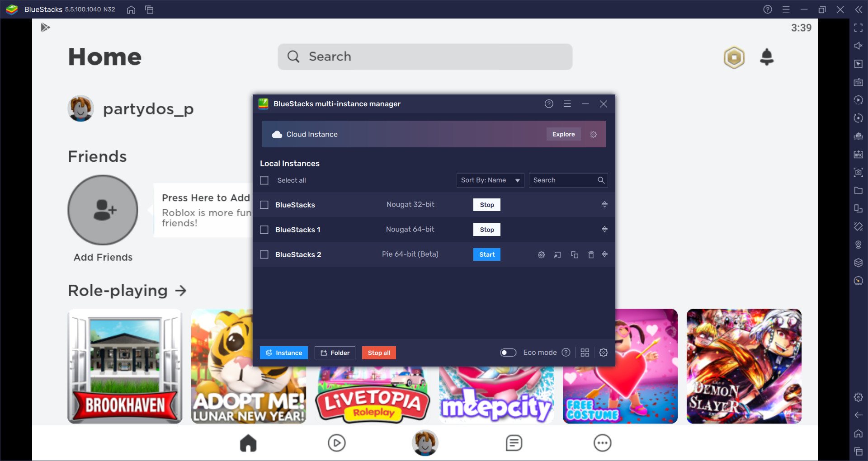Open multi-instance manager settings gear
Screen dimensions: 868x461
(604, 353)
